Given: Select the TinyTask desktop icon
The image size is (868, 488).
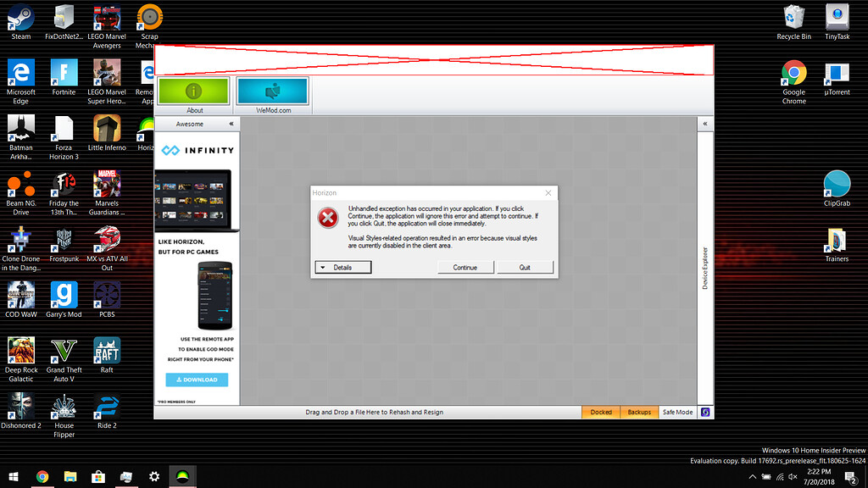Looking at the screenshot, I should [x=837, y=22].
